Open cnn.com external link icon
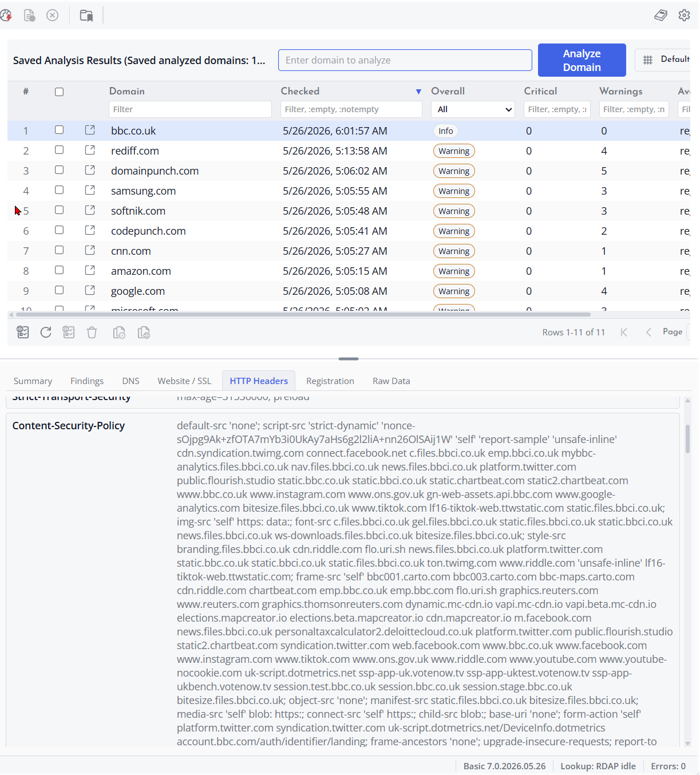Image resolution: width=700 pixels, height=775 pixels. tap(90, 250)
